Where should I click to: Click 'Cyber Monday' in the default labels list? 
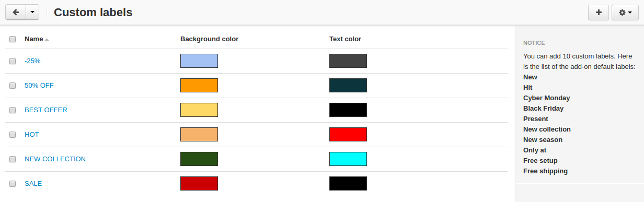click(x=546, y=98)
